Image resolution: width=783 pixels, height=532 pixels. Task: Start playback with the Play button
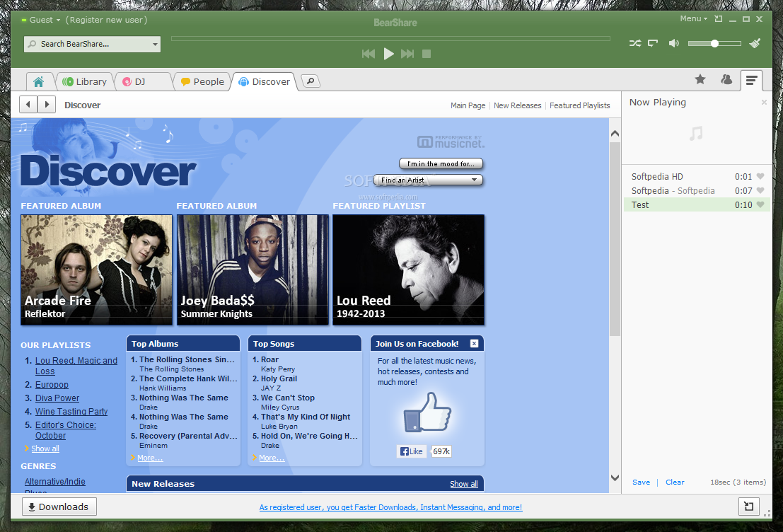[x=388, y=54]
